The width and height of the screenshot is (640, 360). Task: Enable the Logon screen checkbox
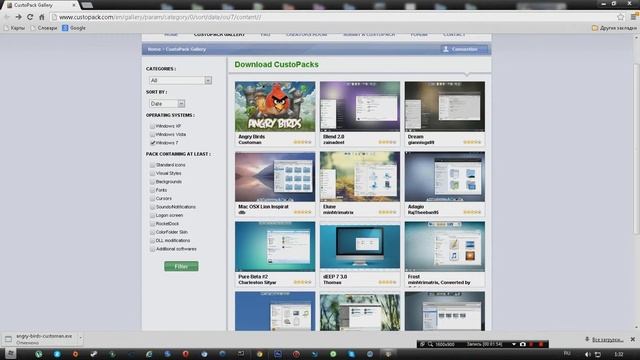click(x=153, y=215)
